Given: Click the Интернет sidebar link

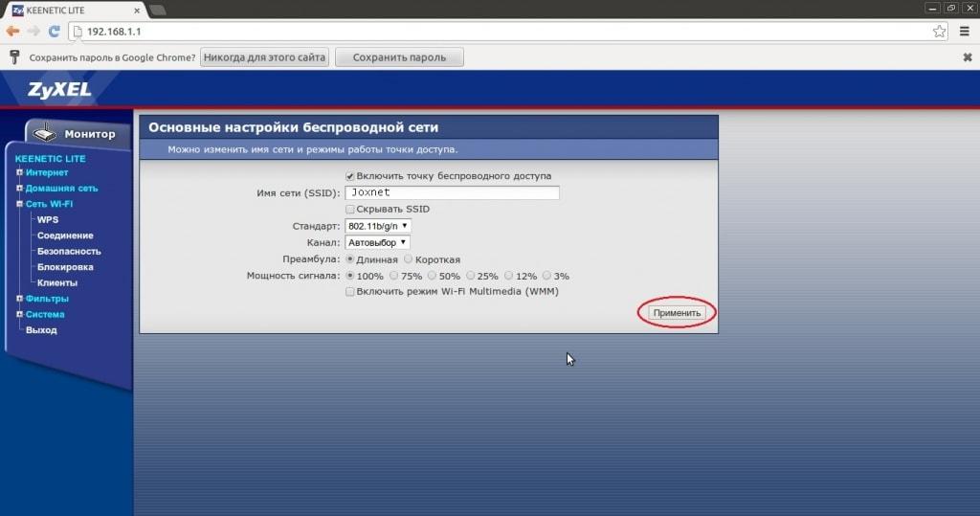Looking at the screenshot, I should pyautogui.click(x=47, y=172).
